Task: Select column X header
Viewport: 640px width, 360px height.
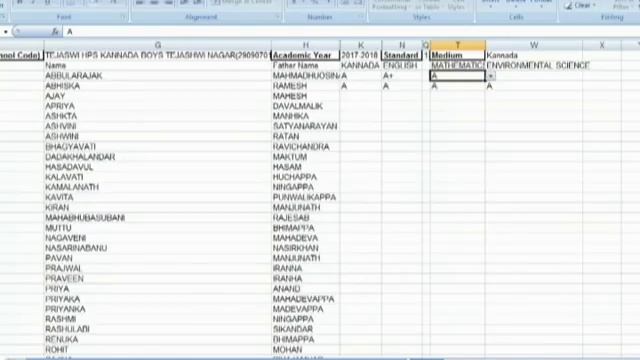Action: (x=602, y=45)
